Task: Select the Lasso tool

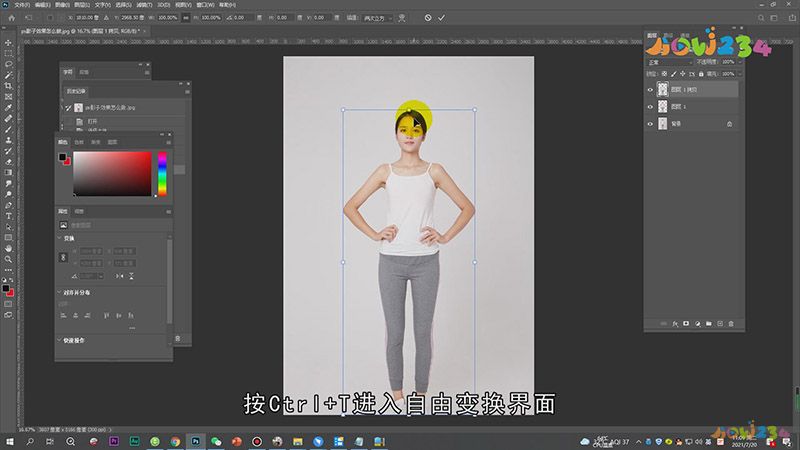Action: click(8, 64)
